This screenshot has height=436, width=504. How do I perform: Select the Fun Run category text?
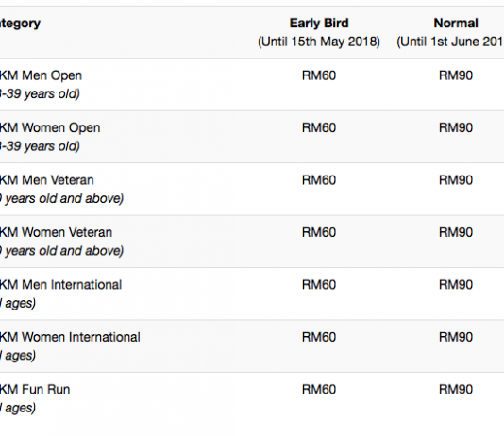point(35,390)
